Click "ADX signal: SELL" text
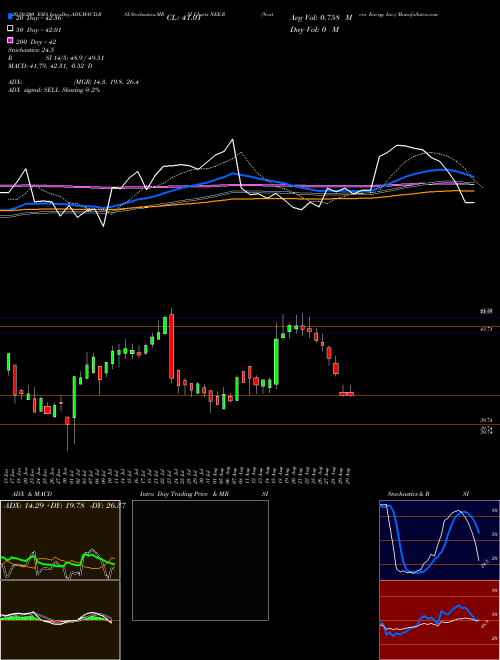This screenshot has width=500, height=660. (34, 90)
